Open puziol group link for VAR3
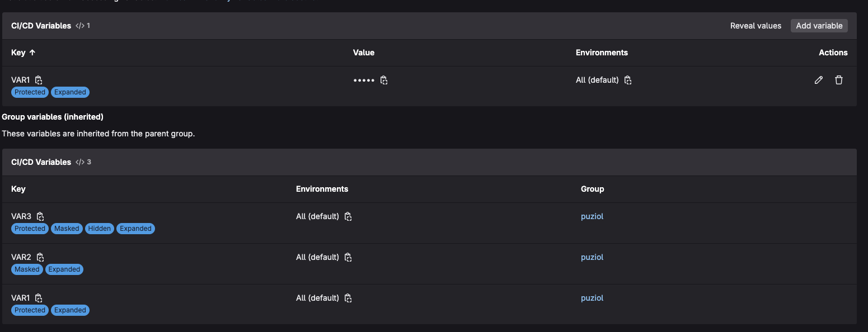 (x=592, y=216)
